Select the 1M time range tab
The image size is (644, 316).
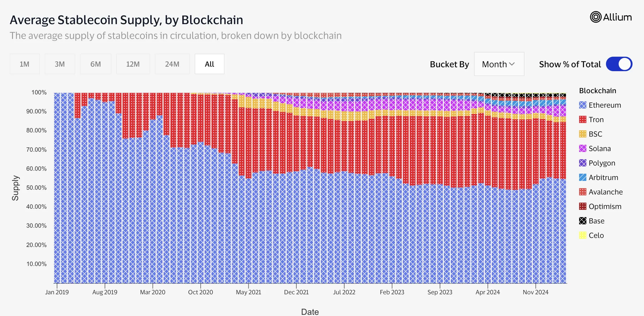click(x=24, y=64)
